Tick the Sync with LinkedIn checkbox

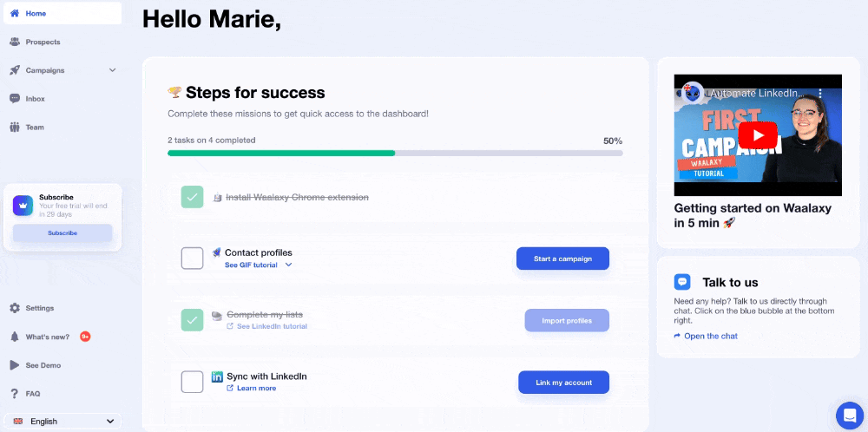pos(192,382)
